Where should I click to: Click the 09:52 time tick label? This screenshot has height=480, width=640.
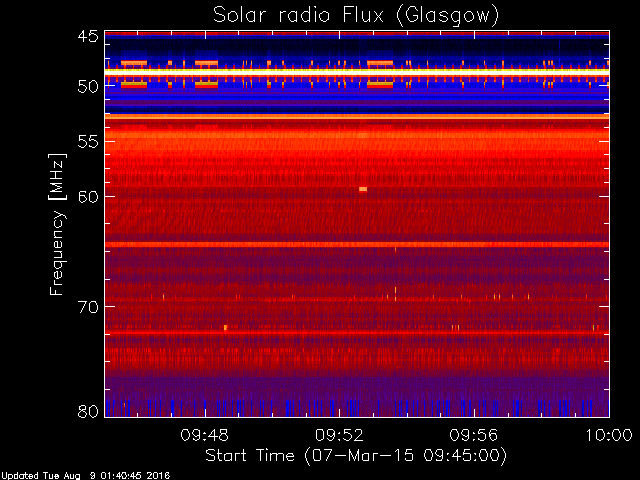pyautogui.click(x=339, y=435)
